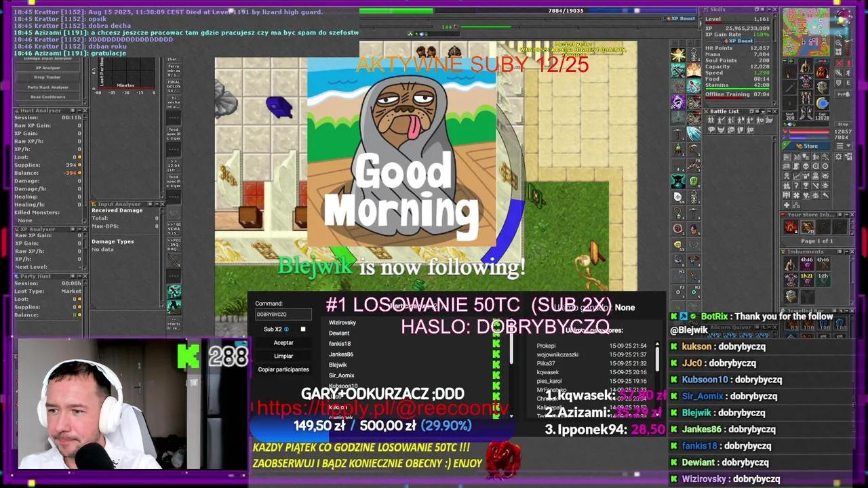Click the trophy icon in the control grid
868x488 pixels.
point(806,185)
